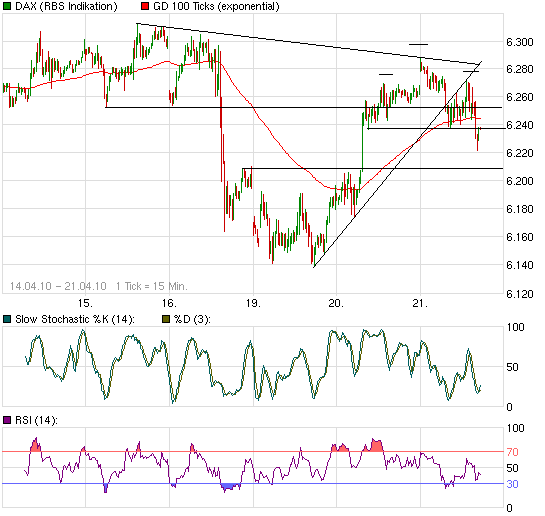Click the '1 Tick = 15 Min.' text
The width and height of the screenshot is (545, 516).
[152, 286]
